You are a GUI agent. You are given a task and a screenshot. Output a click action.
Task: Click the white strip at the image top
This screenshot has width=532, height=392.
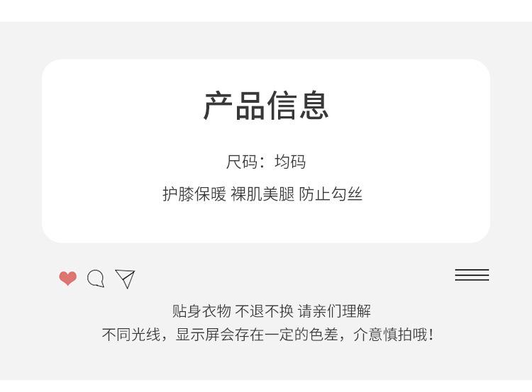pos(266,11)
